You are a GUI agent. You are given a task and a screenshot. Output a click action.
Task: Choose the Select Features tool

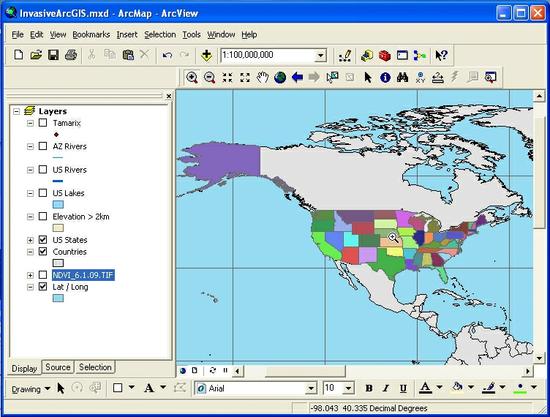pos(332,77)
